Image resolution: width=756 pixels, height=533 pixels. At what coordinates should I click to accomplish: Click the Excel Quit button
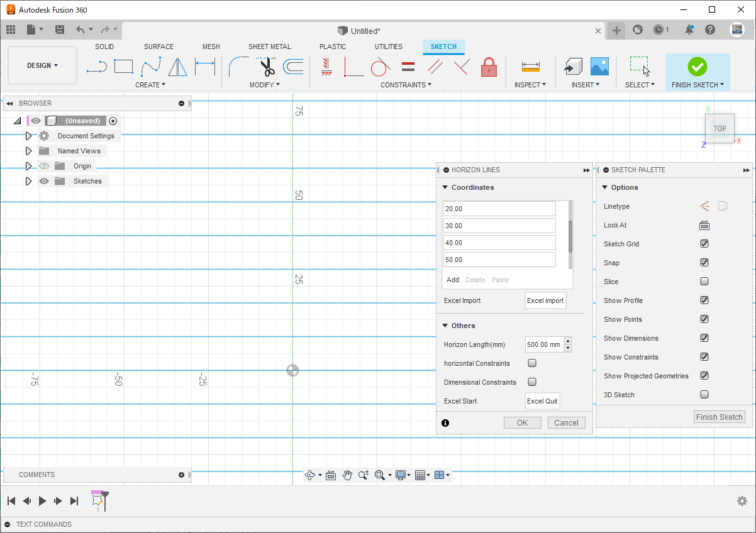tap(542, 401)
